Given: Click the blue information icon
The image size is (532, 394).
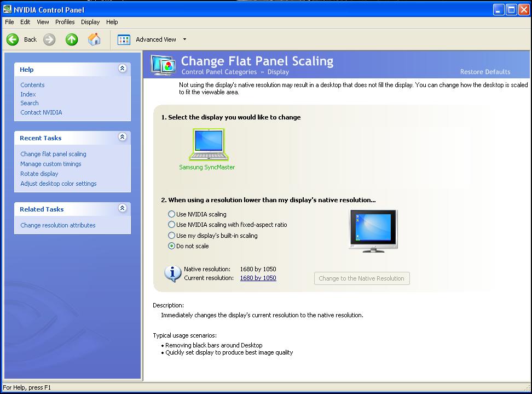Looking at the screenshot, I should (172, 273).
